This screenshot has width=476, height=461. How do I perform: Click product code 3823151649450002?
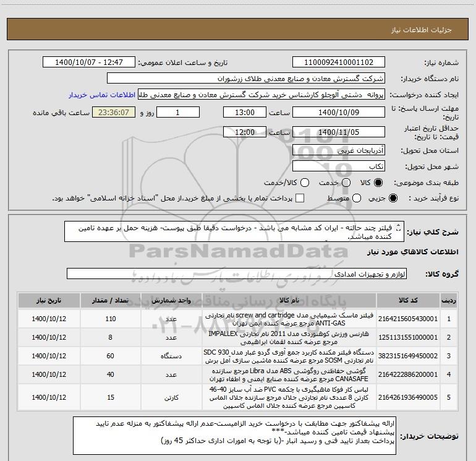[408, 356]
